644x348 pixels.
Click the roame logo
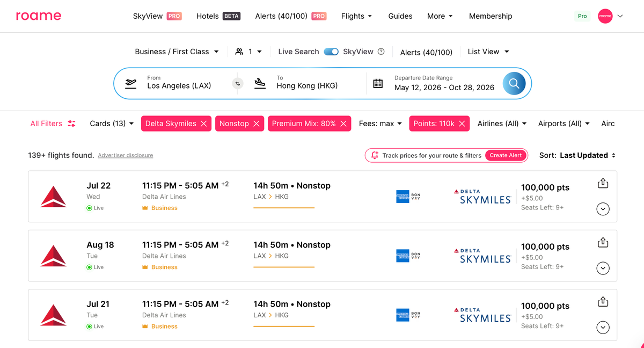point(39,16)
